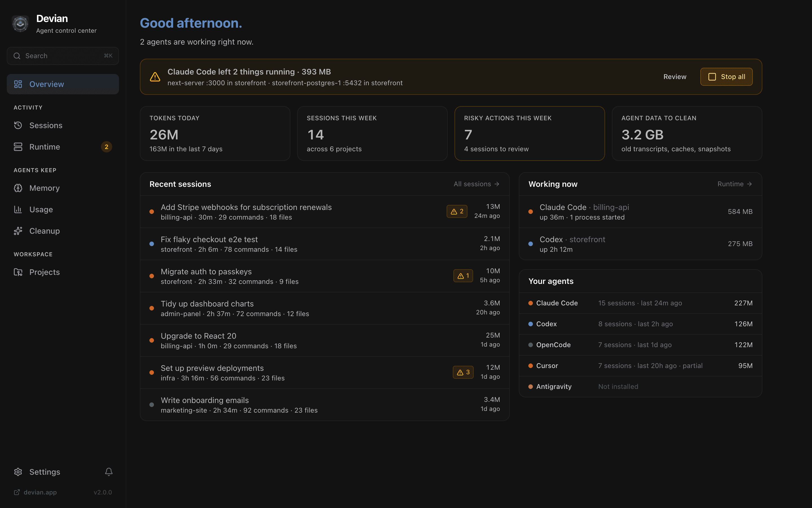
Task: Open the Risky actions this week card
Action: 529,133
